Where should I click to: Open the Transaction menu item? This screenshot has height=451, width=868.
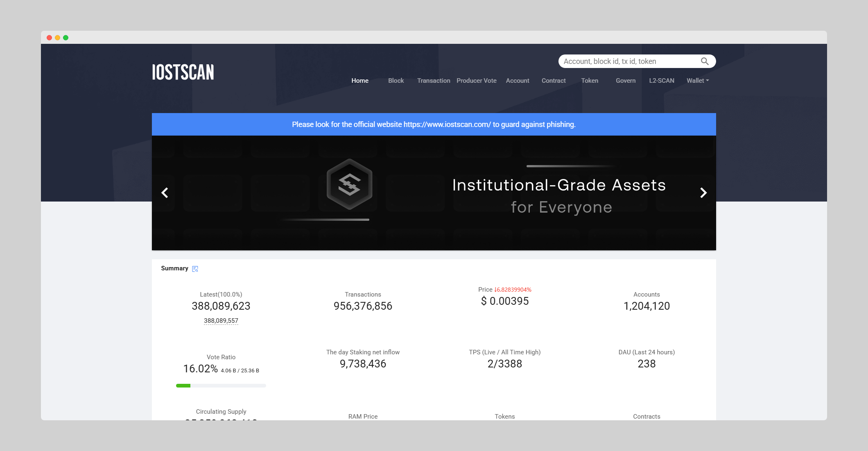click(434, 81)
